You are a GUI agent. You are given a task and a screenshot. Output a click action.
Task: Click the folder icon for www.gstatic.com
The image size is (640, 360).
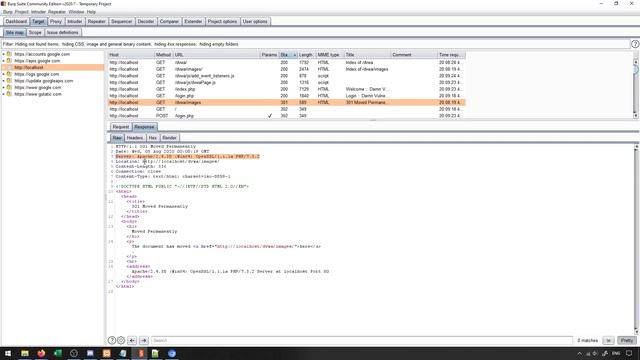(9, 94)
